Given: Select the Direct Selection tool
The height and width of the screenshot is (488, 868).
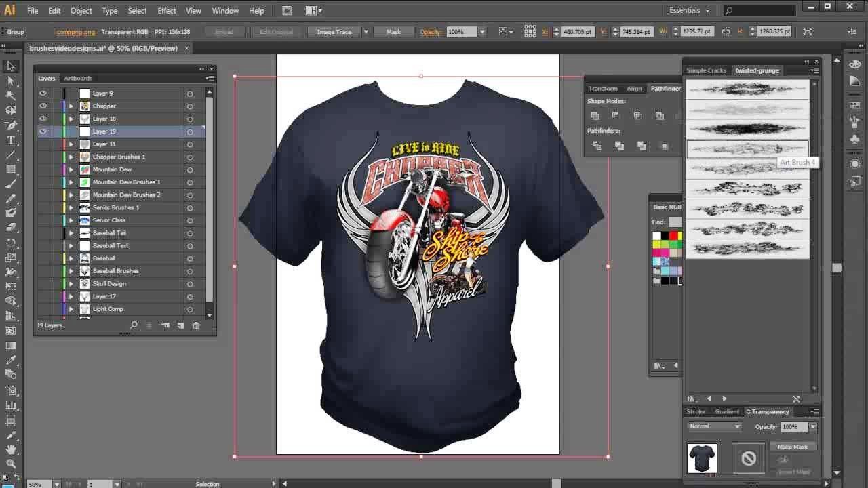Looking at the screenshot, I should [11, 81].
